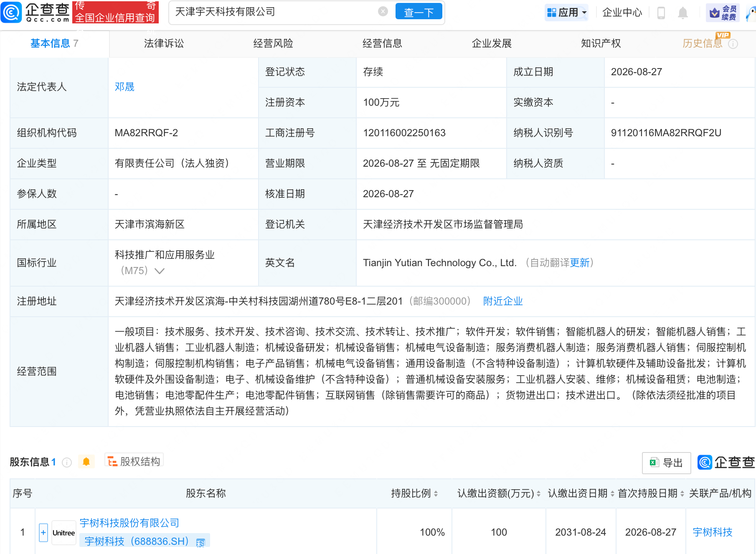
Task: Click the 会员续费 crown icon
Action: point(723,13)
